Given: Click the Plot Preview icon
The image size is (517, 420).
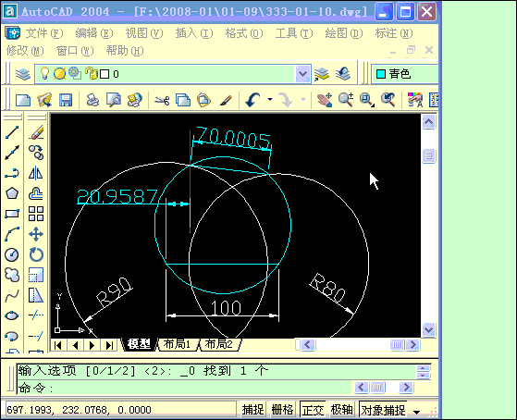Looking at the screenshot, I should click(x=114, y=100).
